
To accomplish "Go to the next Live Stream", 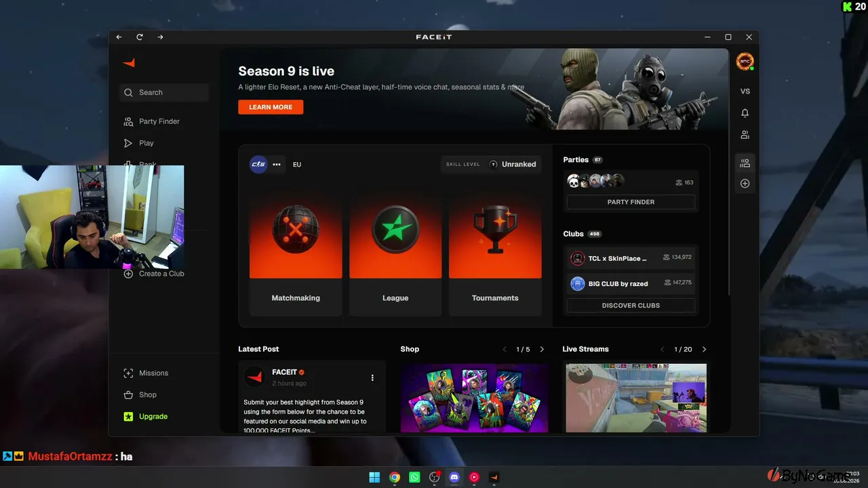I will (704, 350).
